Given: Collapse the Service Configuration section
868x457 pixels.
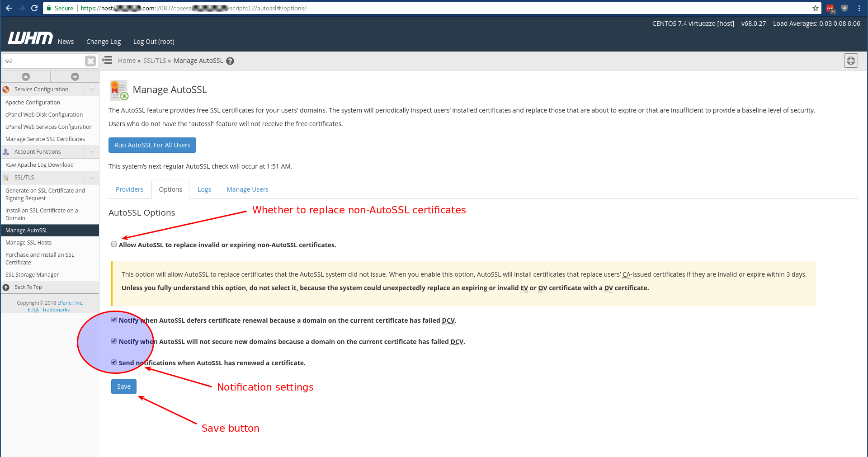Looking at the screenshot, I should coord(91,90).
